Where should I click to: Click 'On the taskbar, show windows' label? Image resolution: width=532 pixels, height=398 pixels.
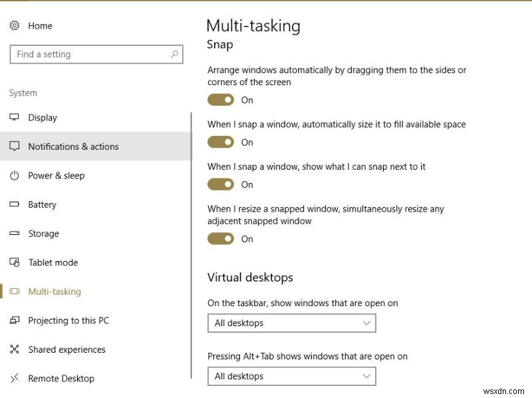(303, 303)
